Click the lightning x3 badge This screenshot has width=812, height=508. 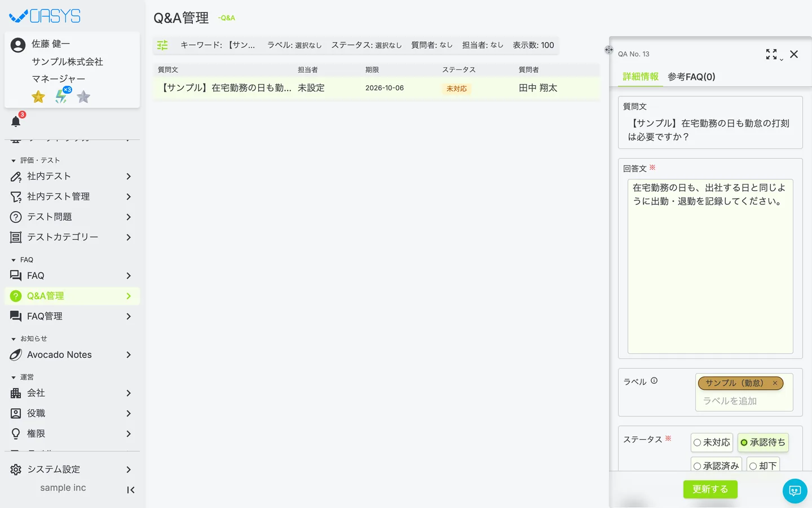tap(61, 96)
